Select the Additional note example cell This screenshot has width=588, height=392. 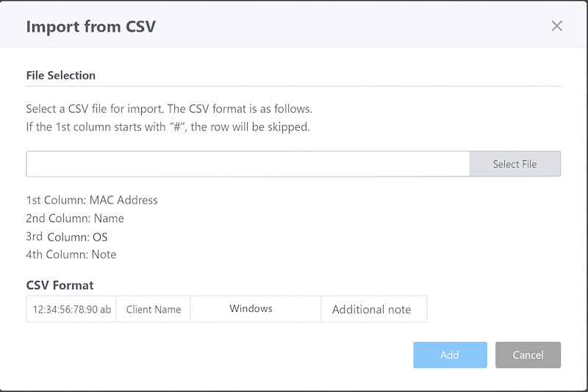(373, 310)
